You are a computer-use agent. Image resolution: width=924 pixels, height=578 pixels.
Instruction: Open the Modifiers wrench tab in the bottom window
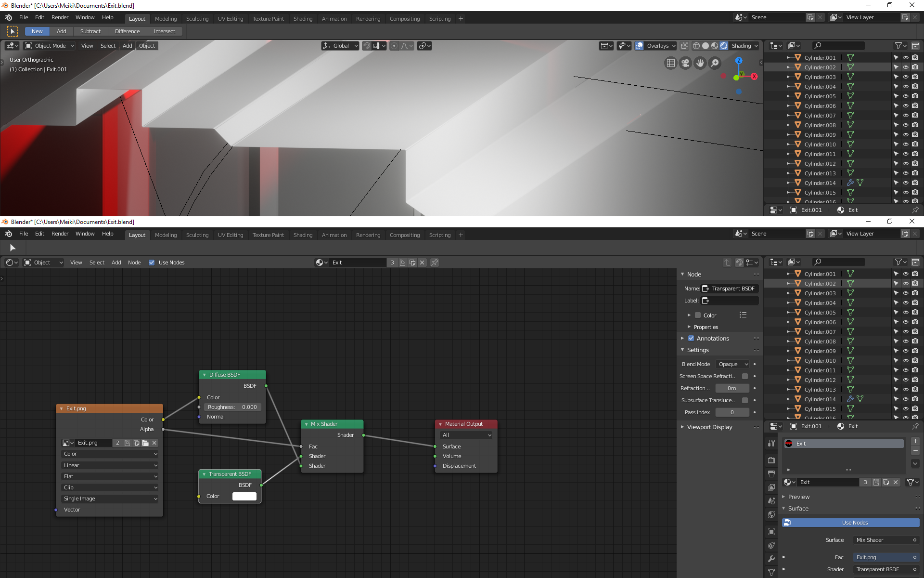pos(771,559)
